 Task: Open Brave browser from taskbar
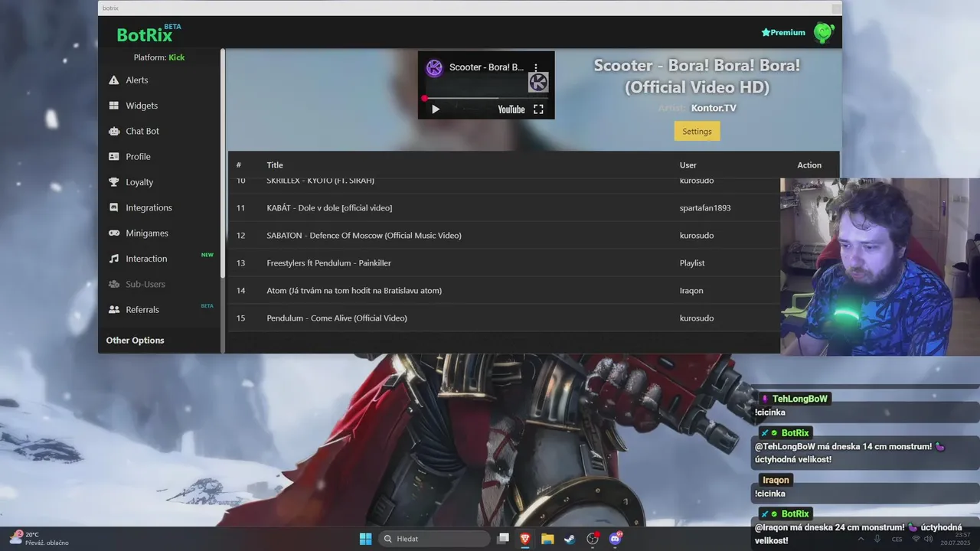(x=525, y=539)
